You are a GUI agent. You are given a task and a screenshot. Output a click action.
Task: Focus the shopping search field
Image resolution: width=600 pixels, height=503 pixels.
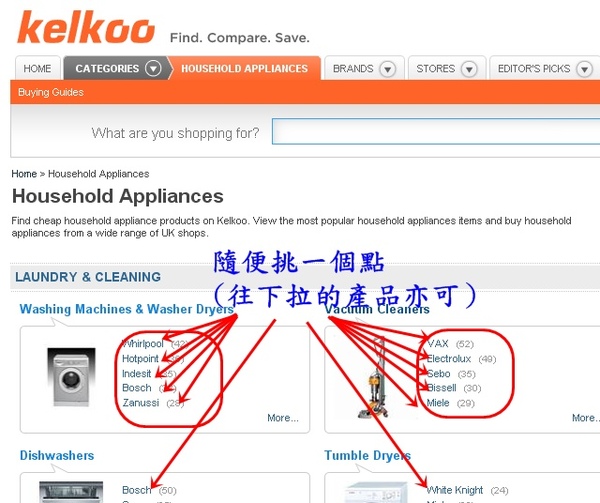436,131
